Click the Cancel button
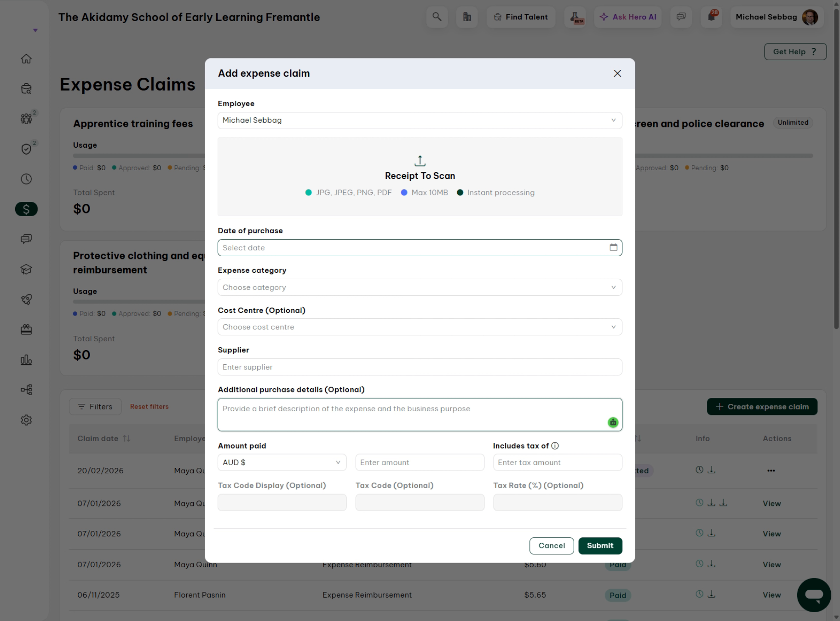The width and height of the screenshot is (840, 621). click(x=552, y=546)
